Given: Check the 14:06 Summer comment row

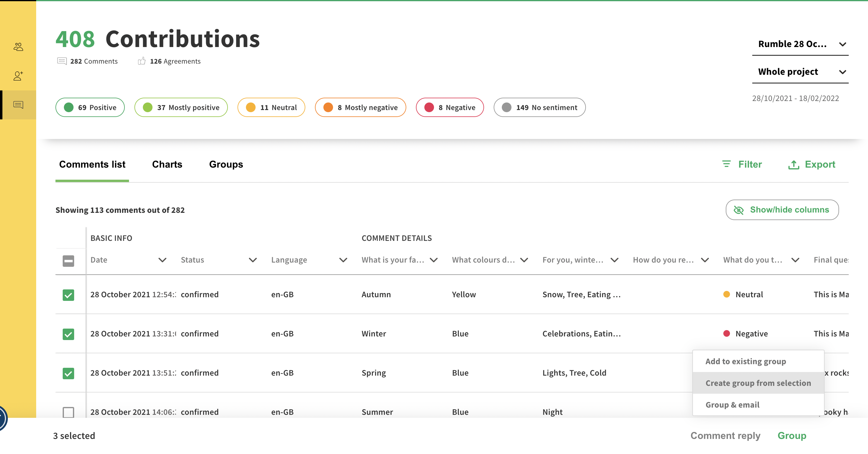Looking at the screenshot, I should (68, 412).
